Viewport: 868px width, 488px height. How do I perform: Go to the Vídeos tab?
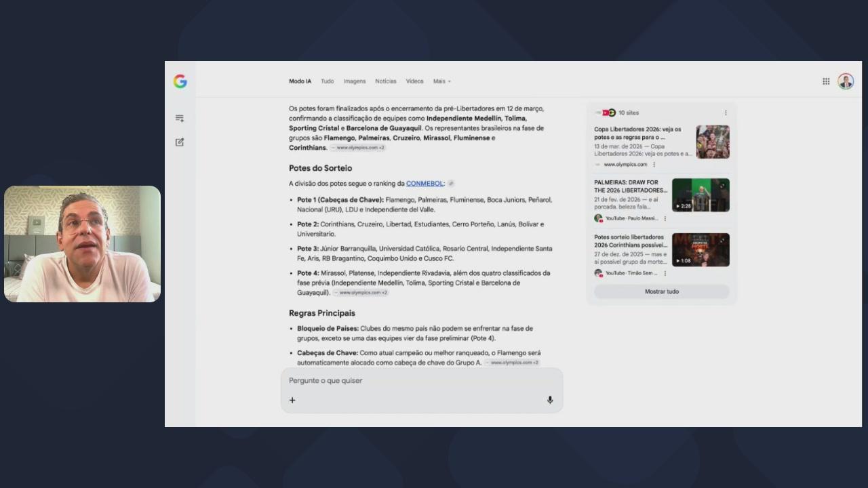click(x=415, y=81)
